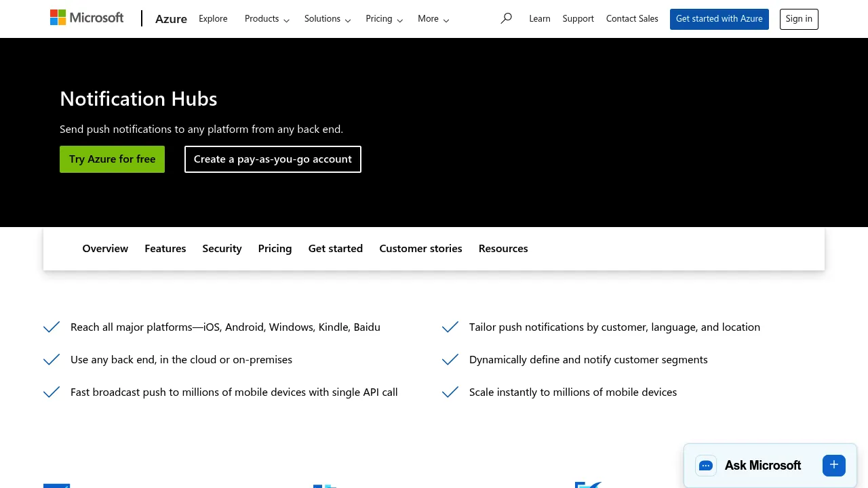Open the Products dropdown menu
Screen dimensions: 868x488
[x=267, y=19]
